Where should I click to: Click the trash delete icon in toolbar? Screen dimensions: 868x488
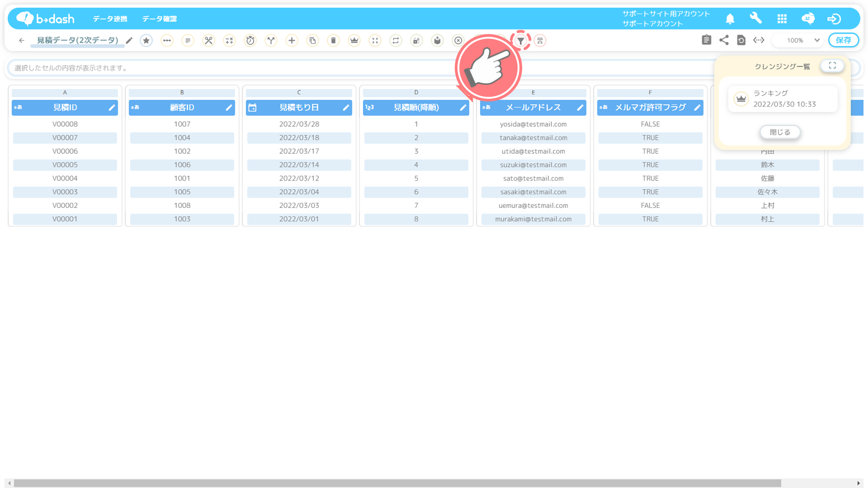point(333,41)
